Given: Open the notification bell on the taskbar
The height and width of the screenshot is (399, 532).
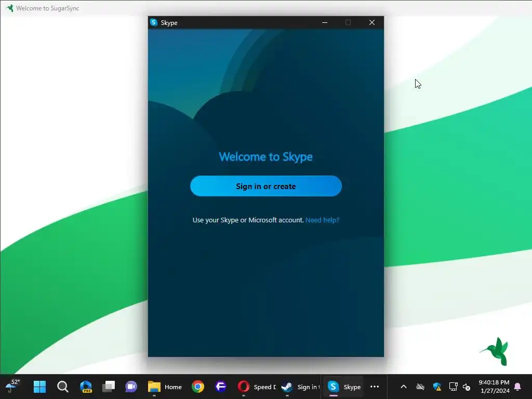Looking at the screenshot, I should tap(518, 387).
